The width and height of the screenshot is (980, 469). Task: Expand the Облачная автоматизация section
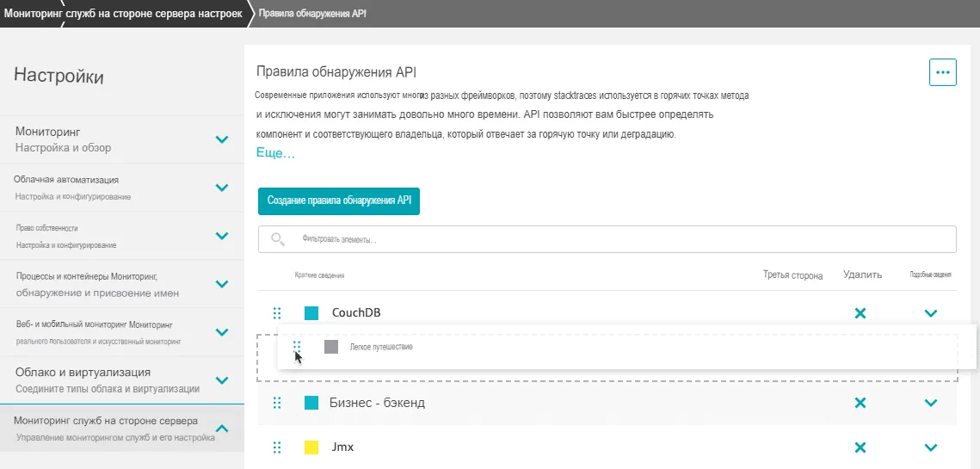pyautogui.click(x=221, y=188)
